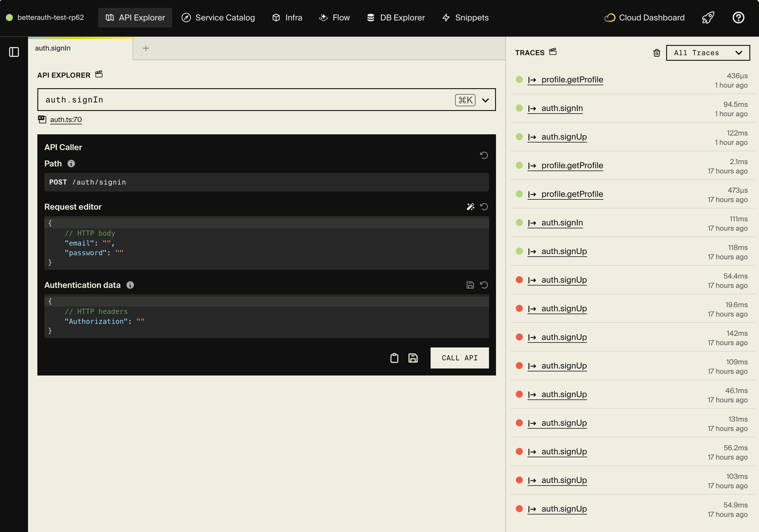Save the Authentication data headers
759x532 pixels.
(470, 285)
